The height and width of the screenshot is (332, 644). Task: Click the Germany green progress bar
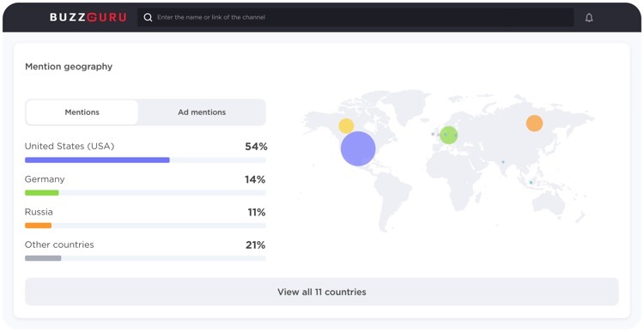coord(42,193)
